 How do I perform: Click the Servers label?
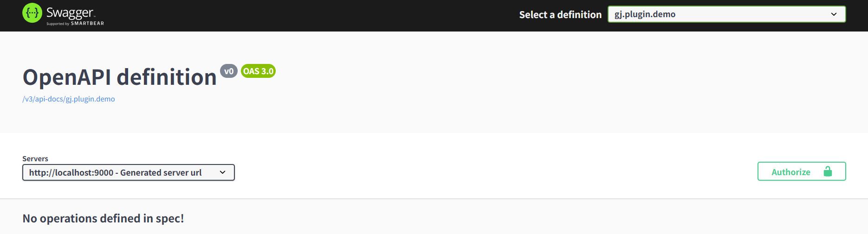tap(35, 158)
